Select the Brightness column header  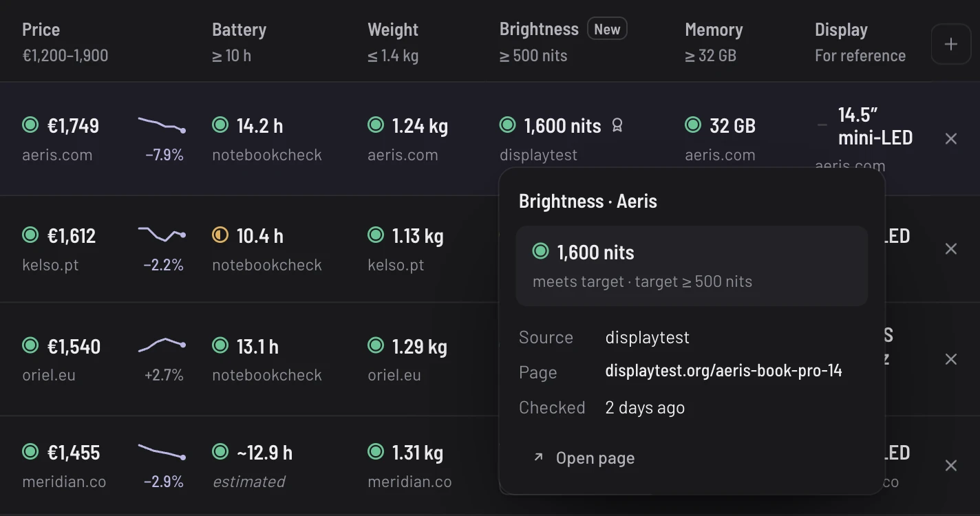tap(539, 29)
